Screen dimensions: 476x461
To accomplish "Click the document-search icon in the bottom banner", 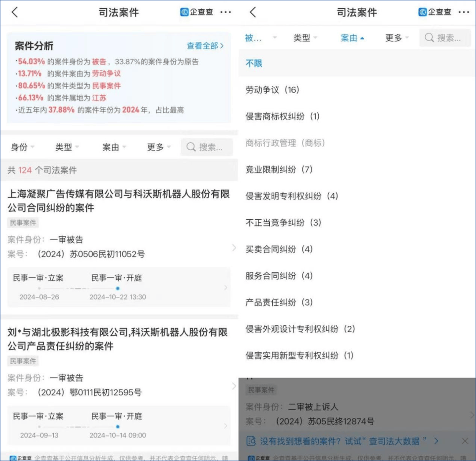I will (251, 441).
